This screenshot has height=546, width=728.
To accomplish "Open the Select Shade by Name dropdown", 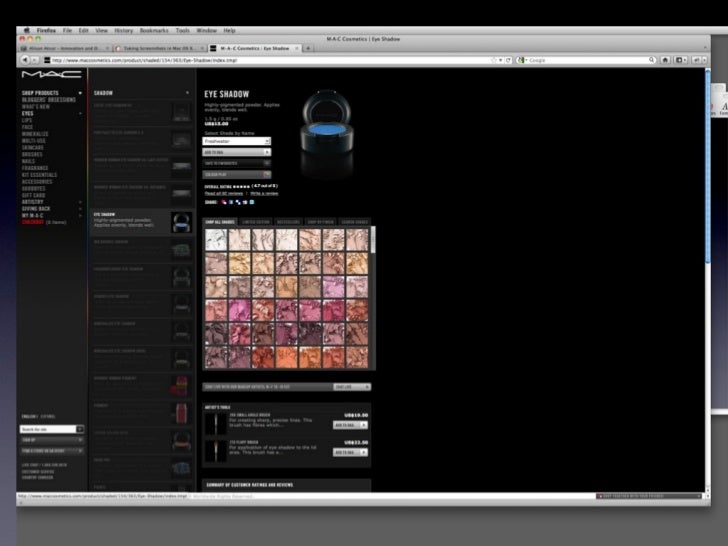I will [237, 141].
